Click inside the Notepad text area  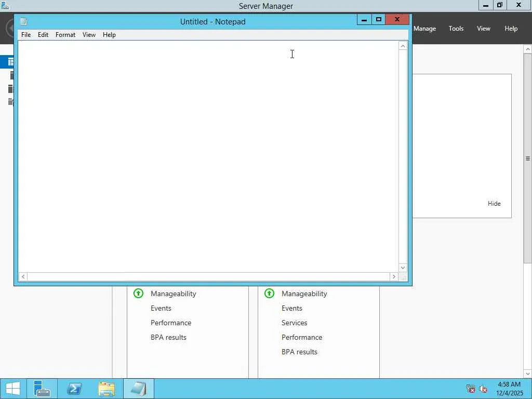click(208, 156)
